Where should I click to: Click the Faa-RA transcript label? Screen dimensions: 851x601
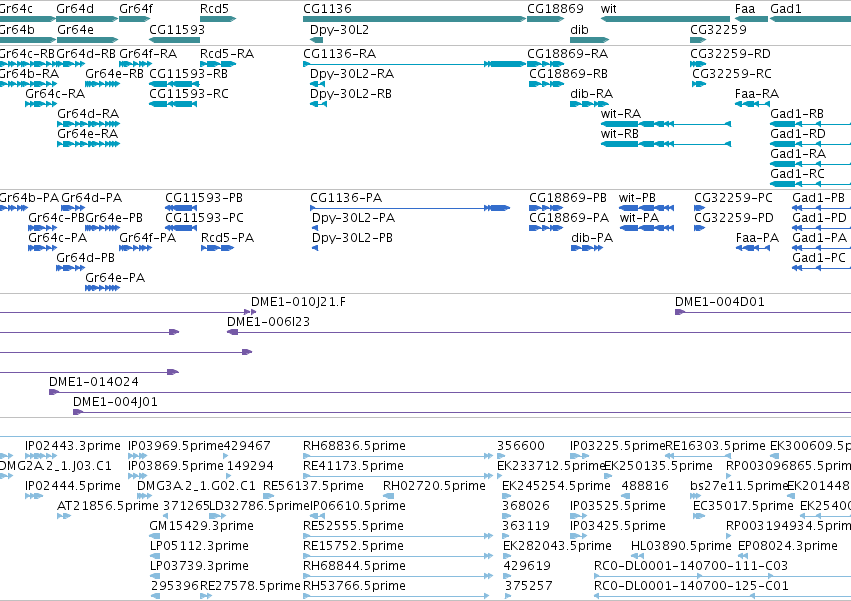757,93
